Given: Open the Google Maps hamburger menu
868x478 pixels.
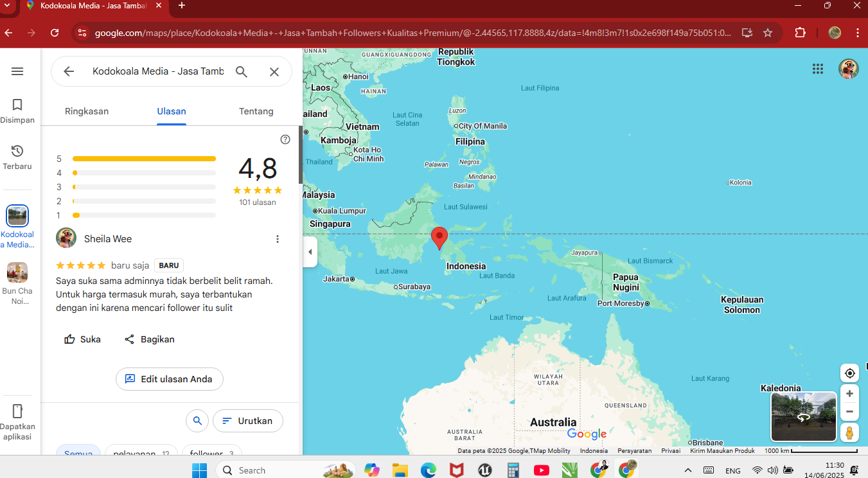Looking at the screenshot, I should pyautogui.click(x=17, y=71).
